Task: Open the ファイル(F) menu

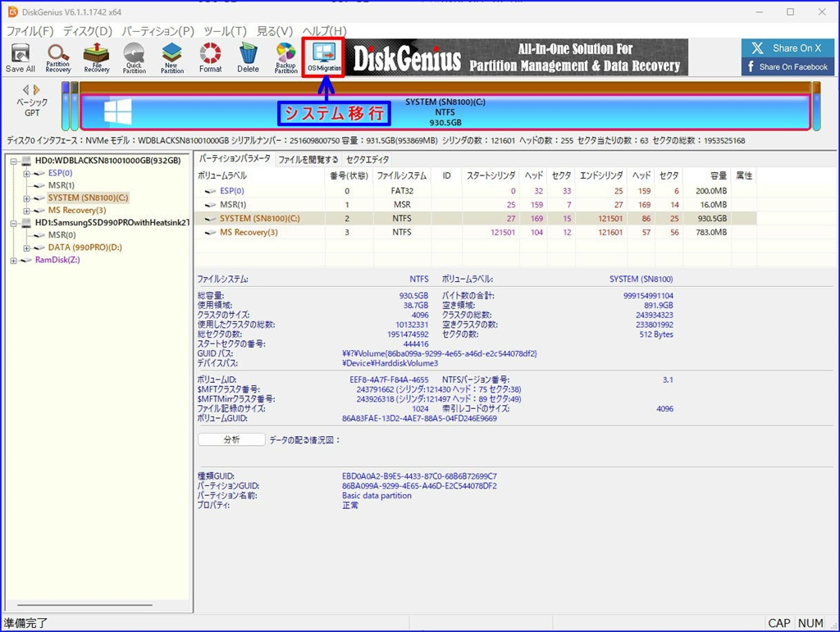Action: (x=30, y=31)
